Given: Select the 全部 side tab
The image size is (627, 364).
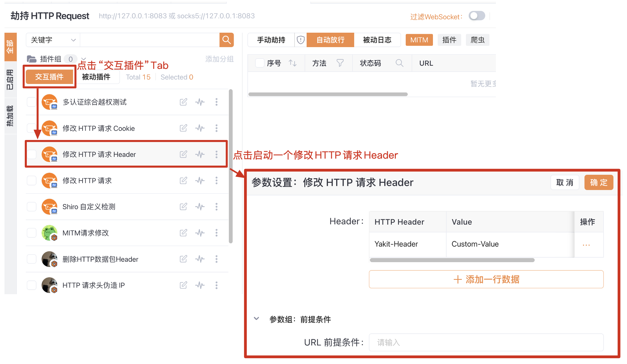Looking at the screenshot, I should [10, 47].
